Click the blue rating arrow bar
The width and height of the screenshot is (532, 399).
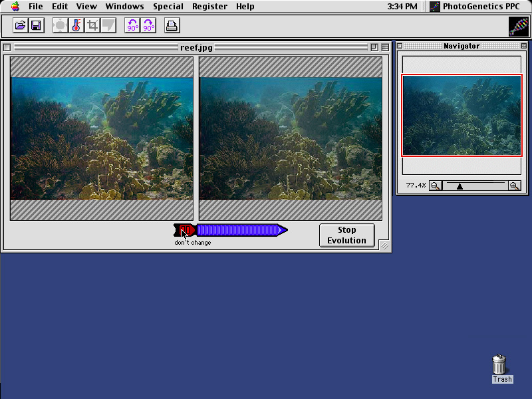(x=239, y=230)
